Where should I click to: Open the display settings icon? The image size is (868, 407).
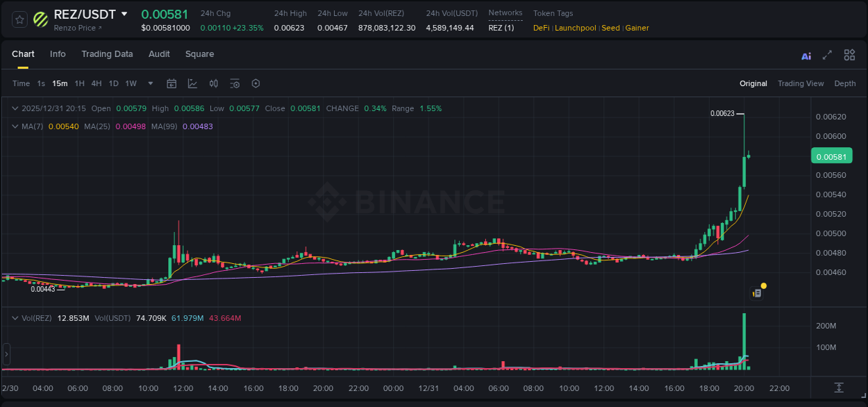point(235,83)
